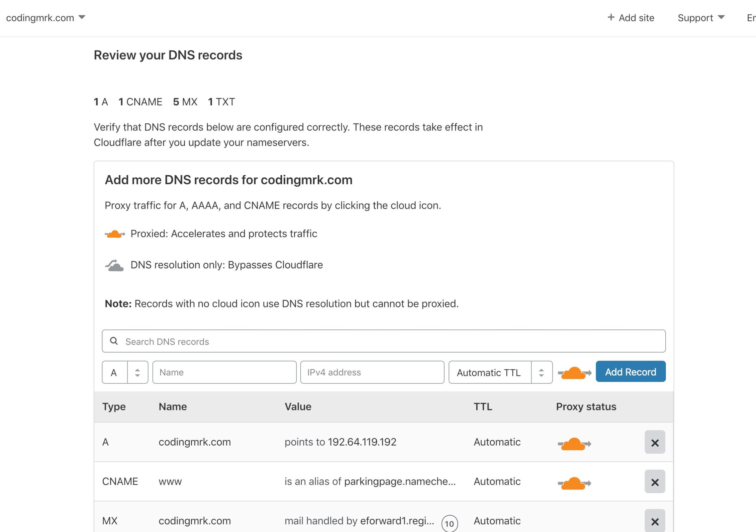The image size is (756, 532).
Task: Click the MX priority 10 badge
Action: pyautogui.click(x=449, y=523)
